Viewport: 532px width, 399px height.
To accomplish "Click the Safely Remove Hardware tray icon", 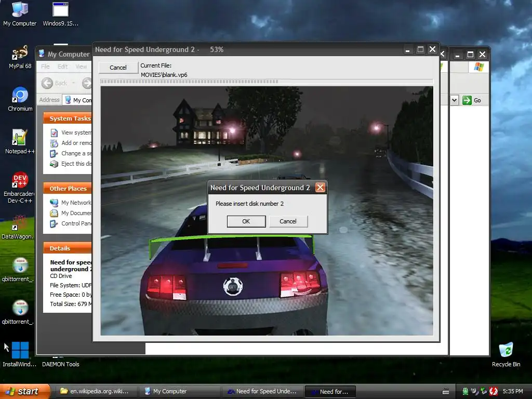I will (484, 391).
